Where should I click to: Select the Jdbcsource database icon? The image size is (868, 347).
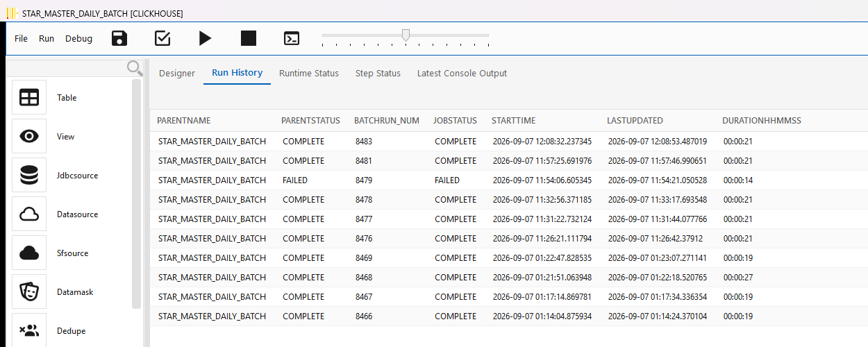[x=29, y=176]
